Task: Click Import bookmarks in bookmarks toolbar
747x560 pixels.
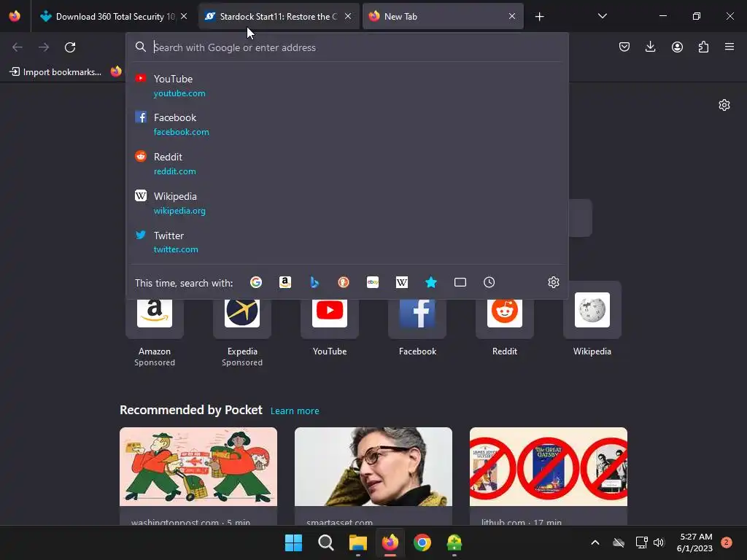Action: coord(55,72)
